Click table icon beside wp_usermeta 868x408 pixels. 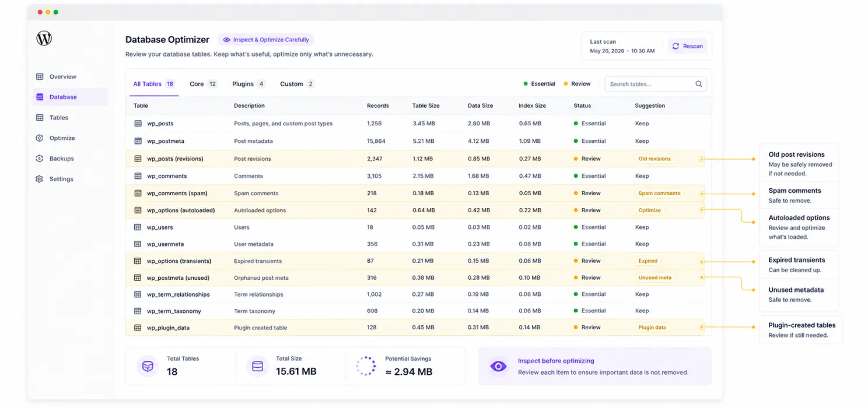pos(138,244)
